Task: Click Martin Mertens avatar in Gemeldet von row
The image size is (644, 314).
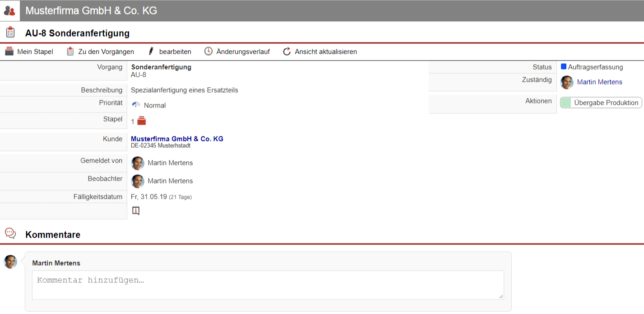Action: coord(138,163)
